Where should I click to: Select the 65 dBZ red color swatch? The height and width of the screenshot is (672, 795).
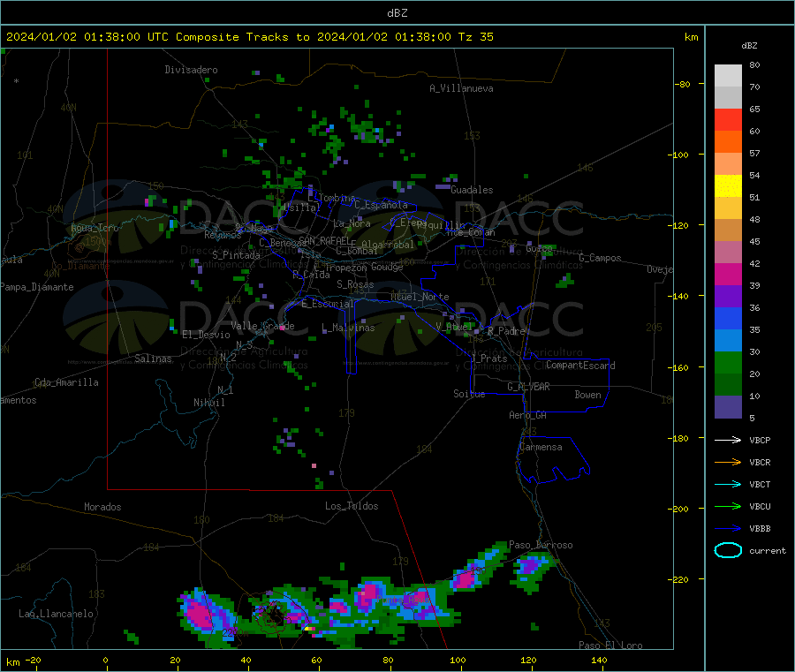(728, 119)
